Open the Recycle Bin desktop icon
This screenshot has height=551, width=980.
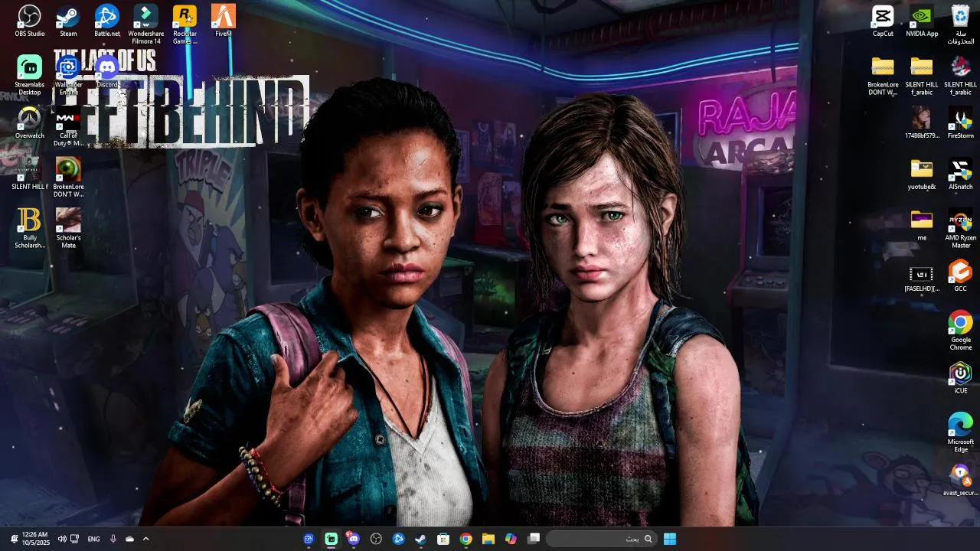(961, 24)
